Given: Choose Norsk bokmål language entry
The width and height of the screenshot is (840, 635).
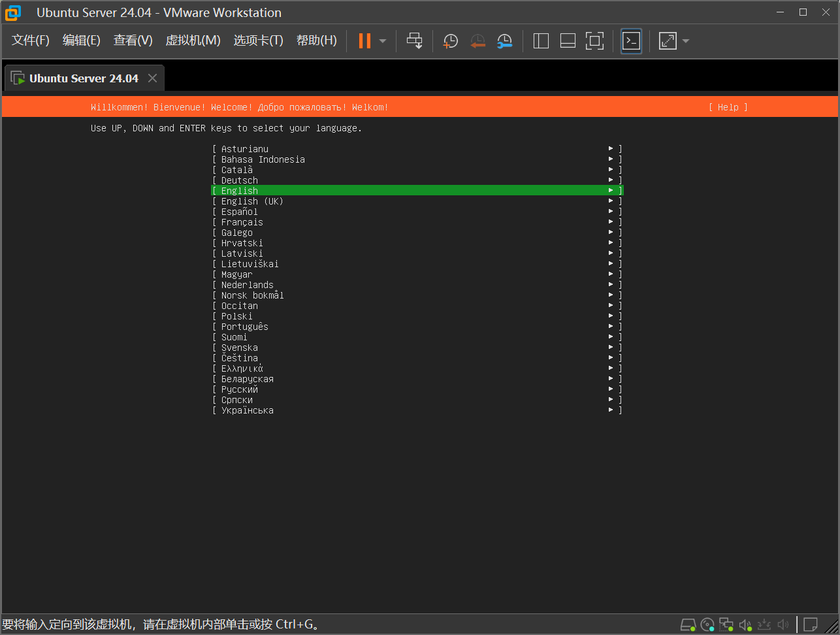Looking at the screenshot, I should click(417, 295).
